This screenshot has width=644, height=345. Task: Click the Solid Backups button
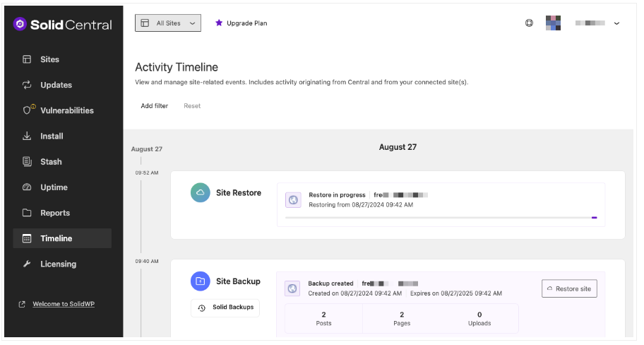tap(225, 308)
